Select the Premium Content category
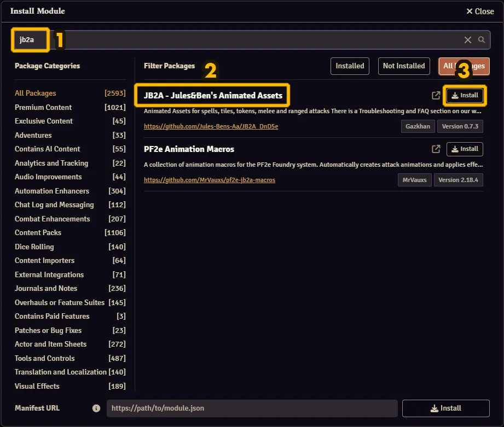The height and width of the screenshot is (427, 504). tap(43, 107)
